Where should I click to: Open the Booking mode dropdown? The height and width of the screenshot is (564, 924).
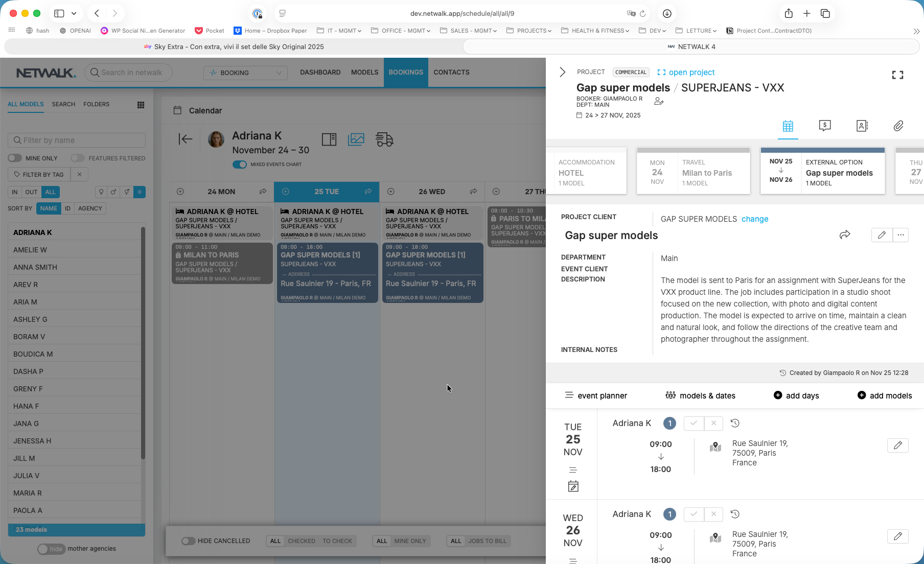coord(245,73)
